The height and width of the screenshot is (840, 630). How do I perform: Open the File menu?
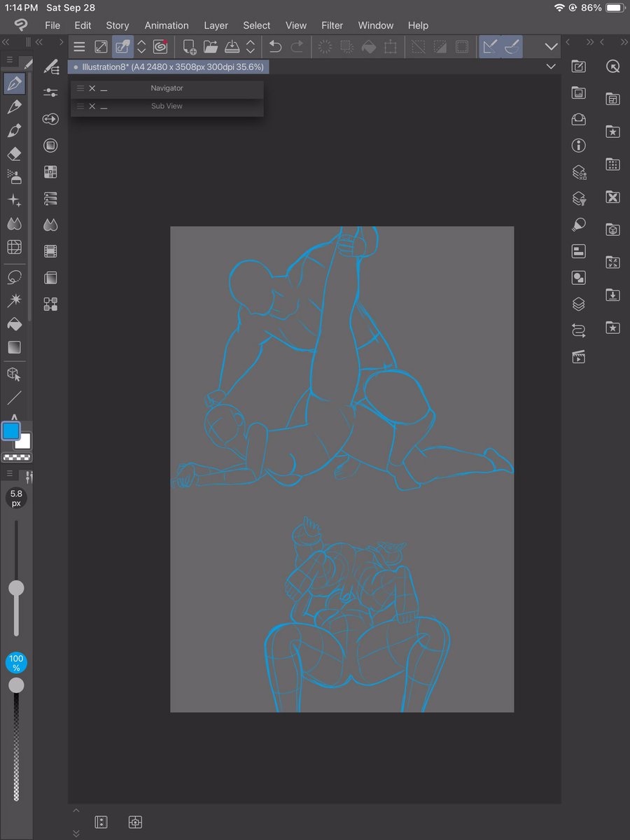(x=52, y=25)
